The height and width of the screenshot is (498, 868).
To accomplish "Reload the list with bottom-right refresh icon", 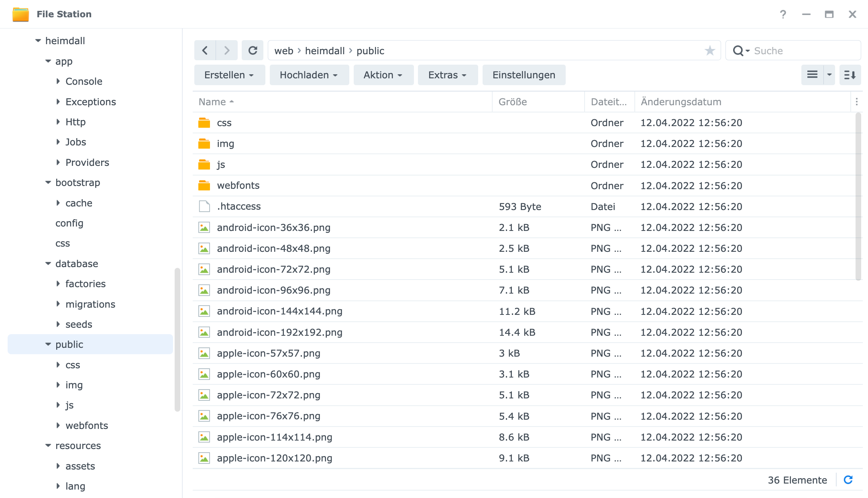I will (x=848, y=480).
